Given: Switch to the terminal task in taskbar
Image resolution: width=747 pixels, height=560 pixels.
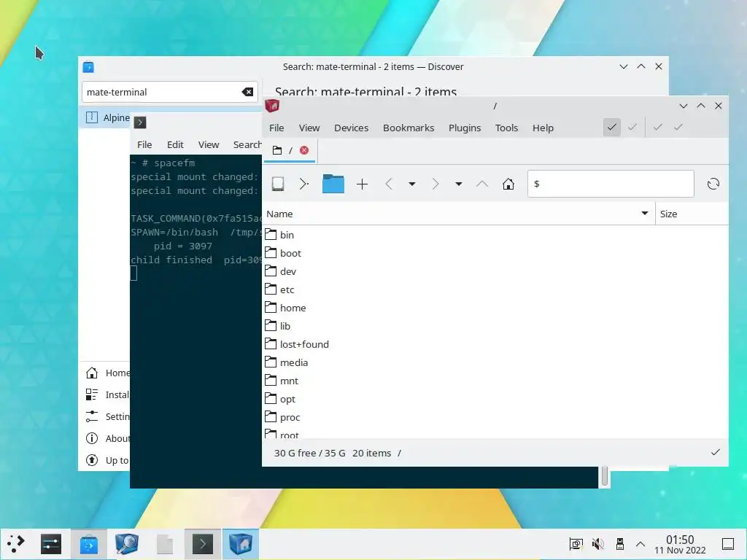Looking at the screenshot, I should pos(203,544).
